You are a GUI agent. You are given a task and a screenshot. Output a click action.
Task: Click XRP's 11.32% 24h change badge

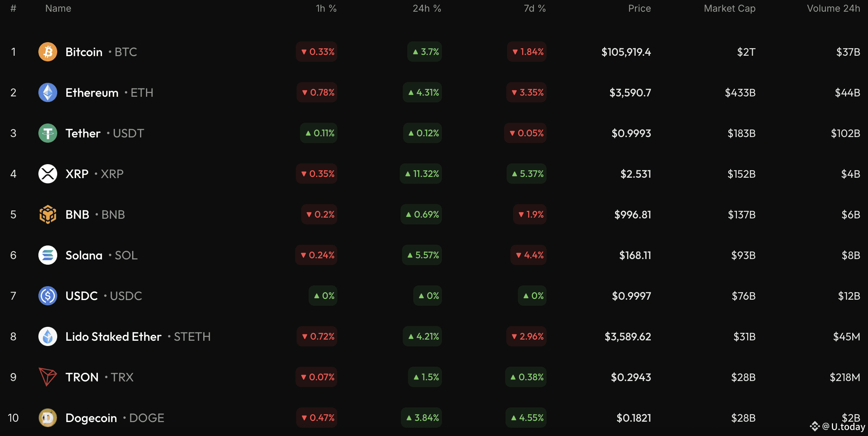421,174
